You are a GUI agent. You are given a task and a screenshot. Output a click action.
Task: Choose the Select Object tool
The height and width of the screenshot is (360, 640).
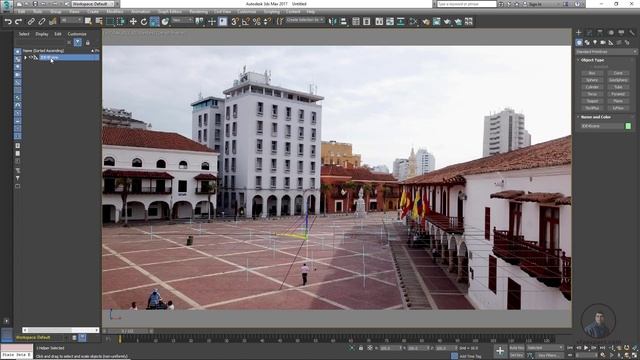(88, 22)
